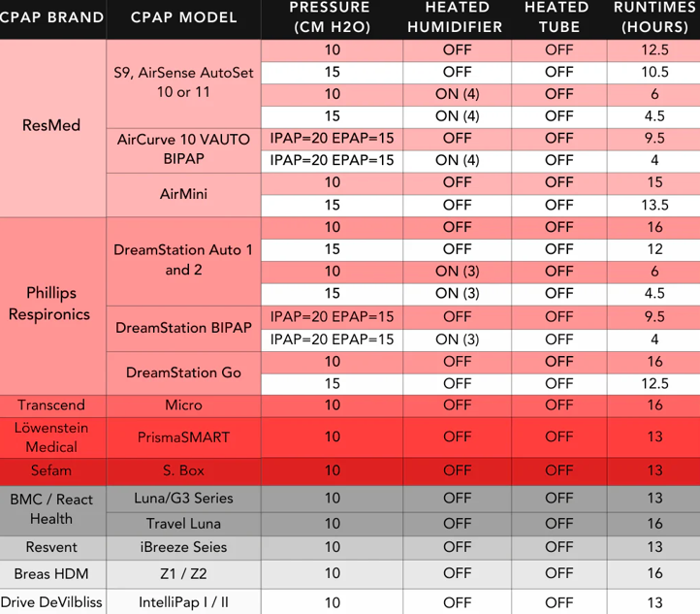Select the Drive DeVilbliss brand cell
The width and height of the screenshot is (700, 614).
51,602
